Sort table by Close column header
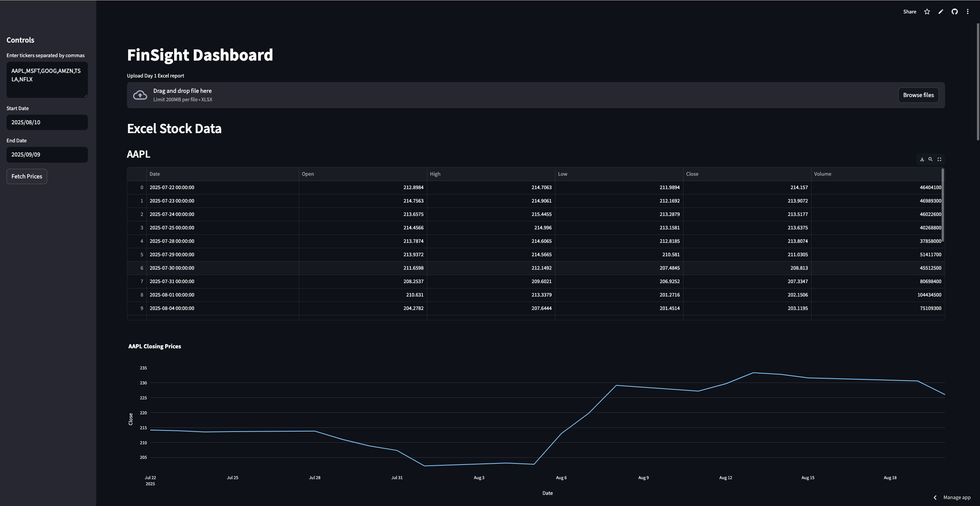The width and height of the screenshot is (980, 506). [x=747, y=174]
